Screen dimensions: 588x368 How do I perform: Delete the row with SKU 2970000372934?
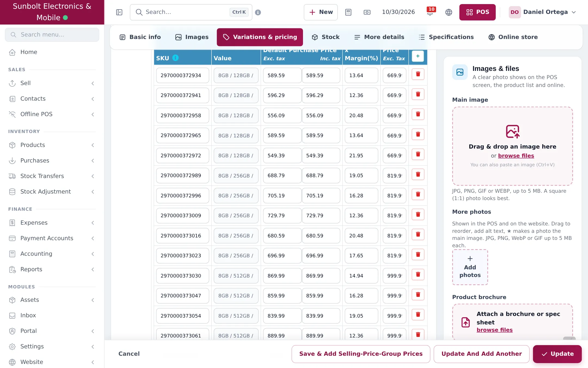(x=418, y=74)
